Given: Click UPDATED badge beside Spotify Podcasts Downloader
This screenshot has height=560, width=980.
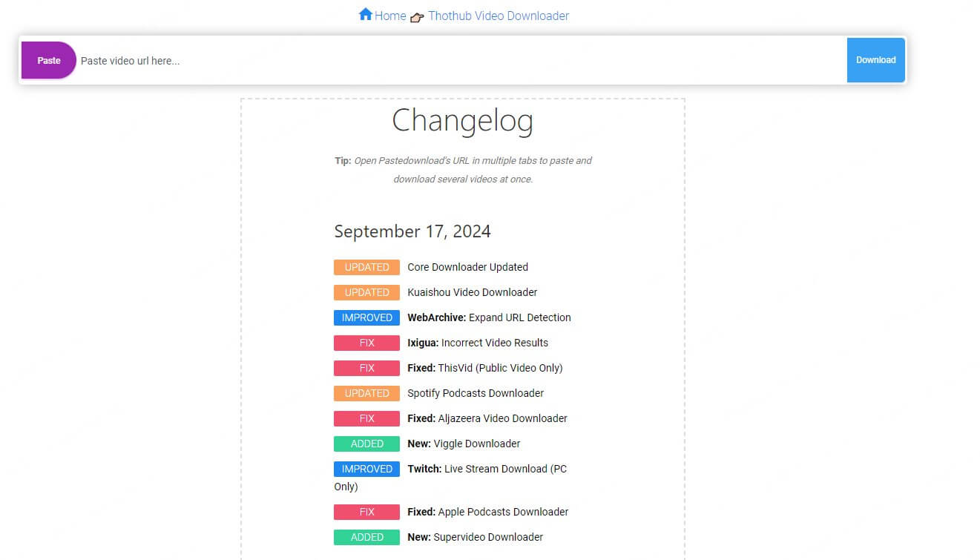Looking at the screenshot, I should (x=366, y=393).
